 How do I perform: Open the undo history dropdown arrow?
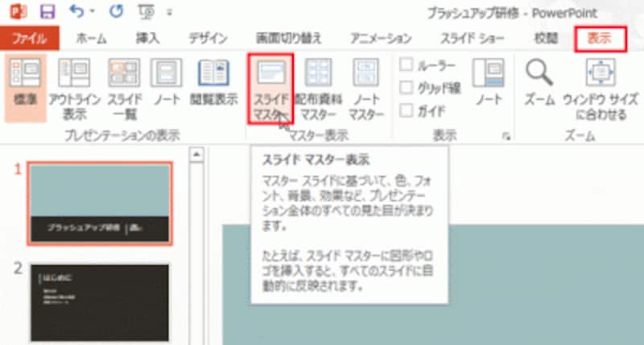pyautogui.click(x=93, y=11)
